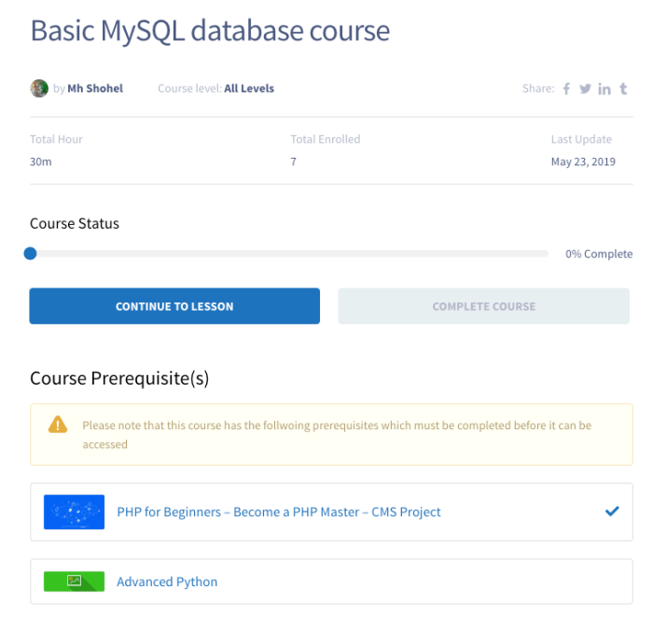Viewport: 653px width, 644px height.
Task: Share course on Facebook icon
Action: pyautogui.click(x=566, y=89)
